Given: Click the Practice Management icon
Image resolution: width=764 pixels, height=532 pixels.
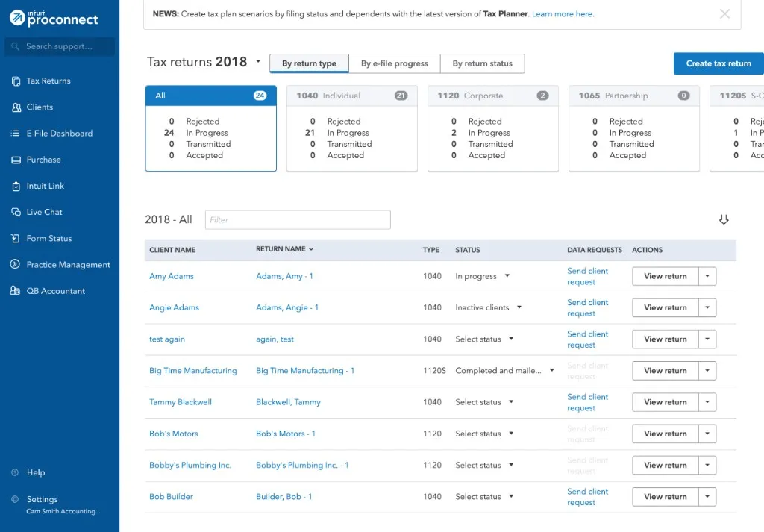Looking at the screenshot, I should pos(15,265).
